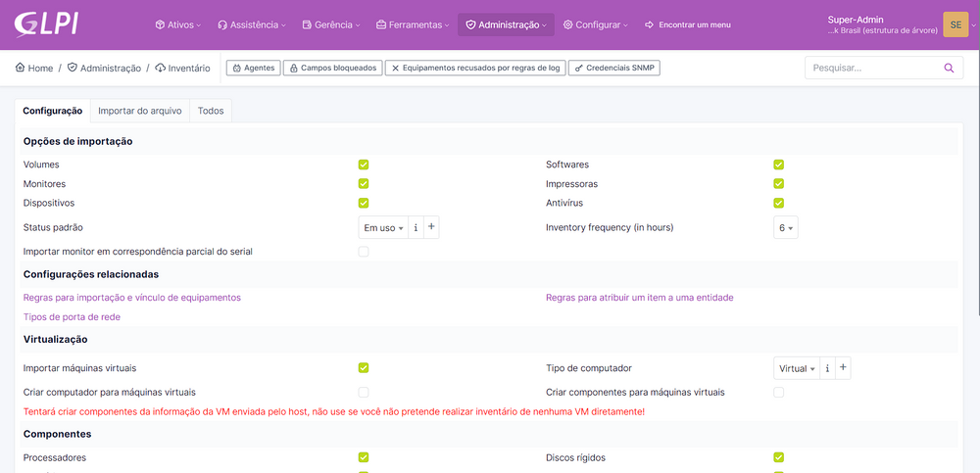Toggle the Antivírus checkbox
Screen dimensions: 980x473
tap(779, 203)
